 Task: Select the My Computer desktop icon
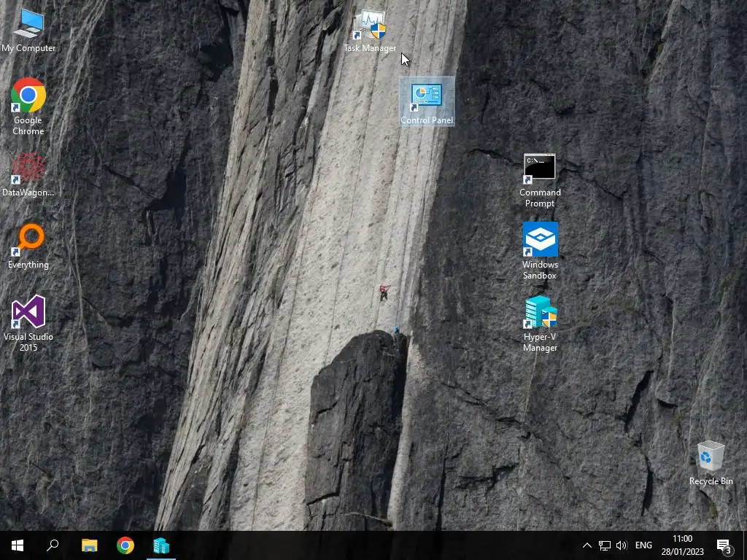(x=28, y=31)
